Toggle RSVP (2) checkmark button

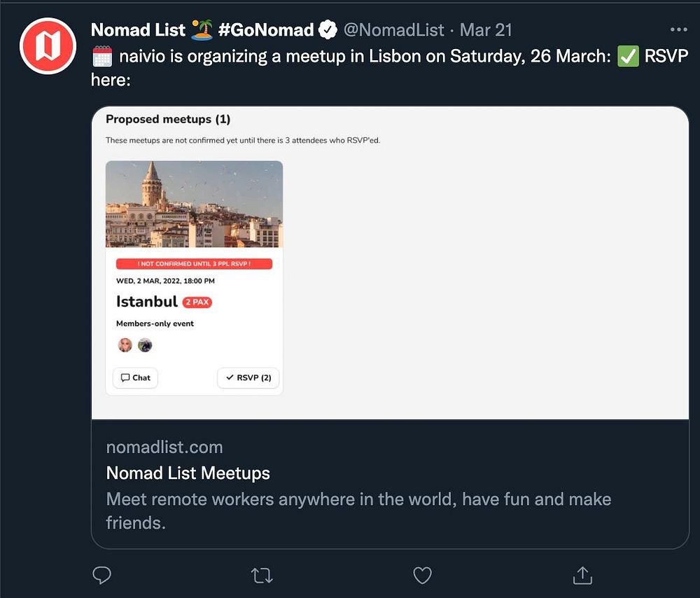[248, 377]
